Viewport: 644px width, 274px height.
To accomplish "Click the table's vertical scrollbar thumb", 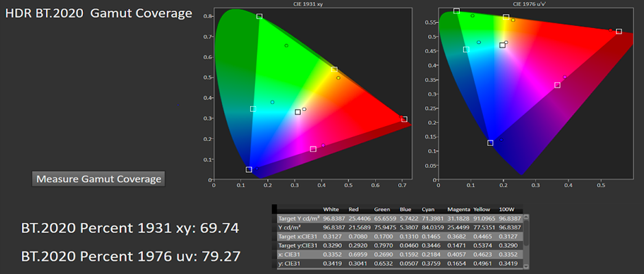I will pos(525,233).
